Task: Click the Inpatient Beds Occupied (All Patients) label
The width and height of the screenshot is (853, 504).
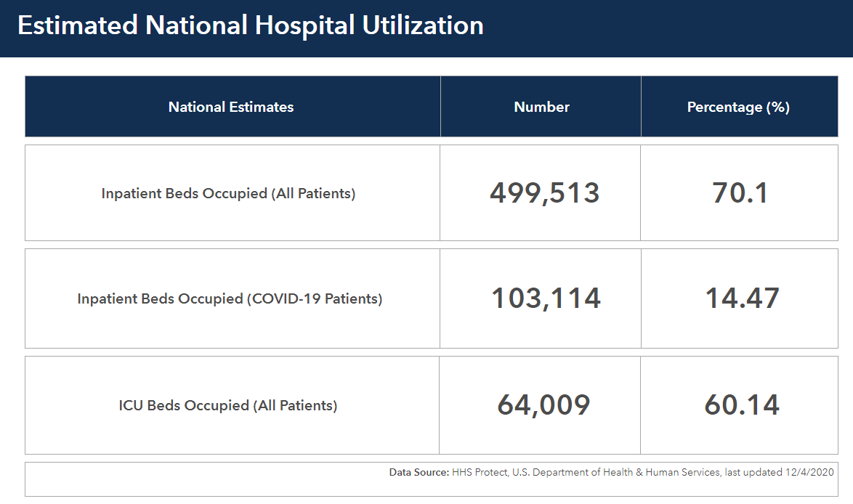Action: 230,193
